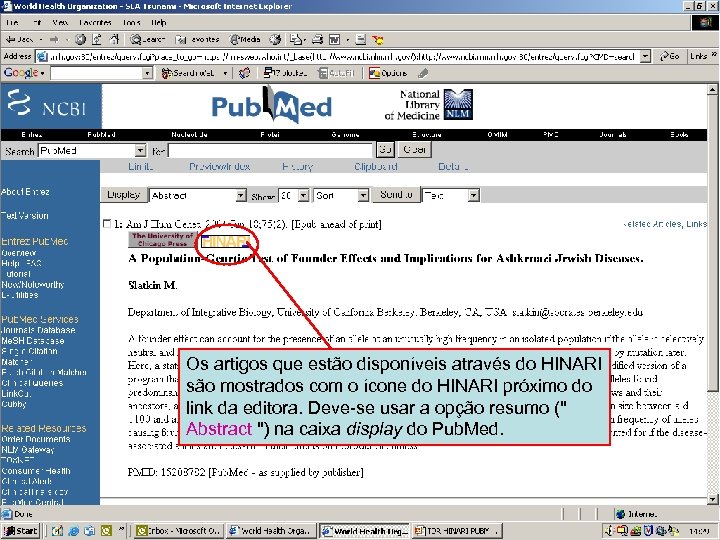Open the View menu
This screenshot has height=540, width=720.
[x=60, y=22]
